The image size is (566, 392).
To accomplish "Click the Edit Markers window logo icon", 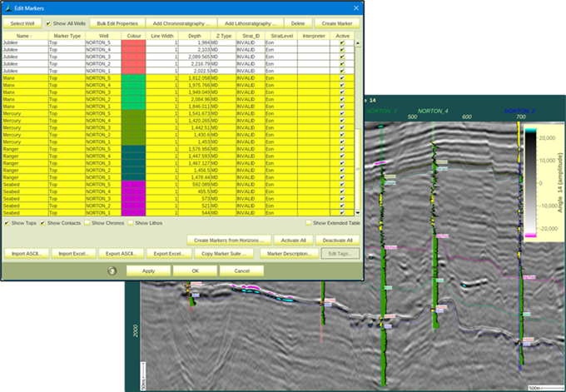I will pos(7,7).
